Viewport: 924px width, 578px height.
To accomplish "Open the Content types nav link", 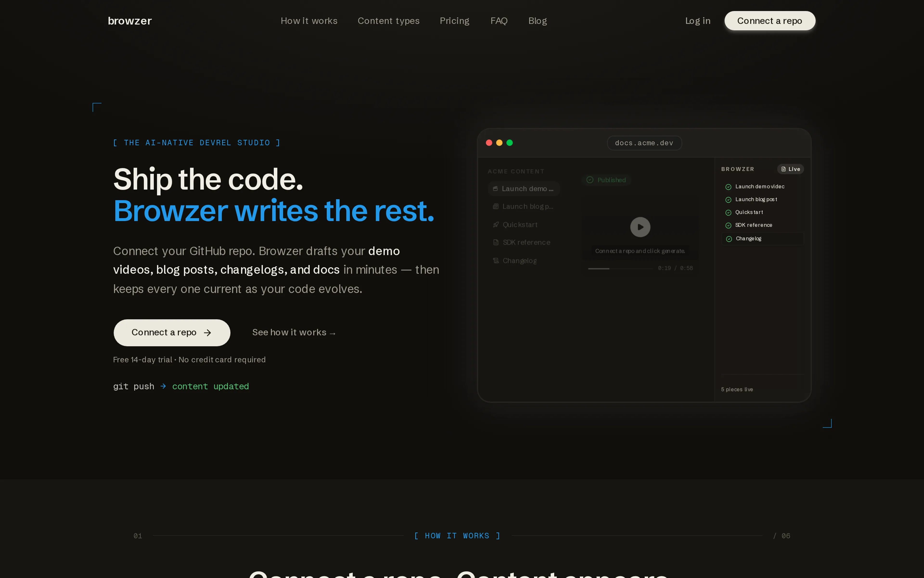I will pos(388,21).
